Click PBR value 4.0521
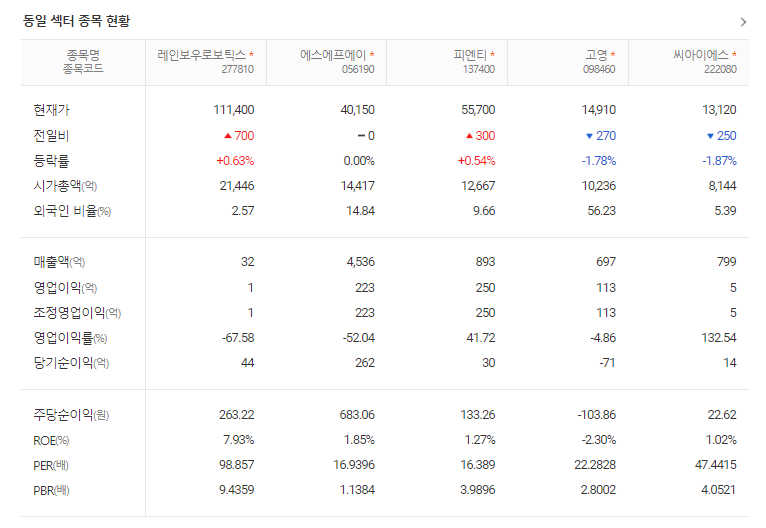 coord(718,489)
